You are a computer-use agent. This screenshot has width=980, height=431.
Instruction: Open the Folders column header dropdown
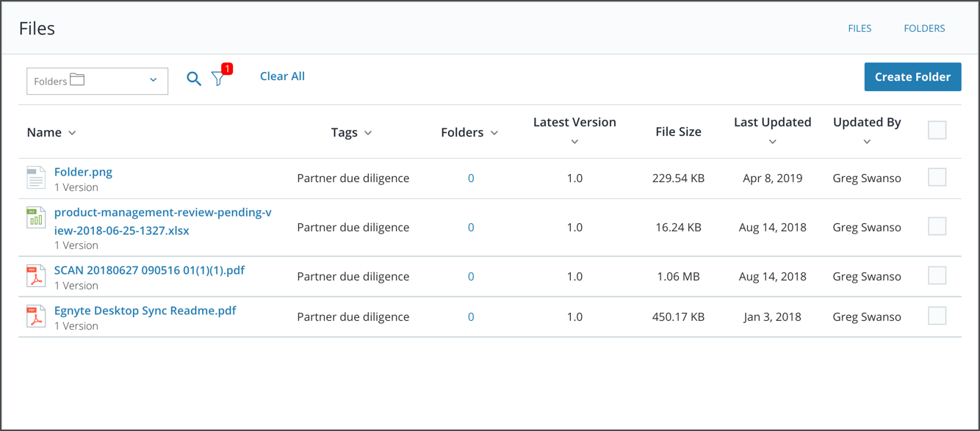point(494,133)
